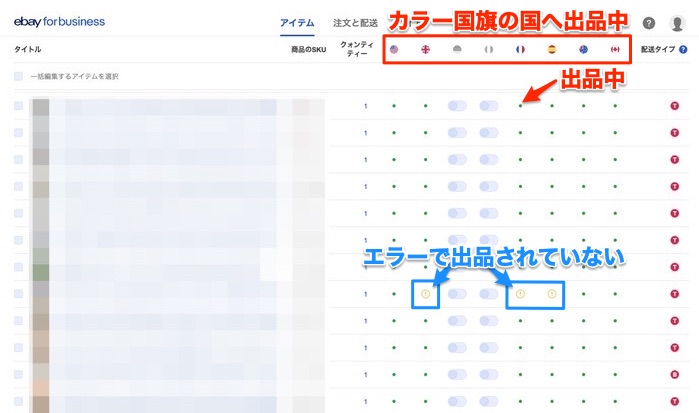Open the user account avatar menu
Image resolution: width=699 pixels, height=413 pixels.
tap(677, 23)
